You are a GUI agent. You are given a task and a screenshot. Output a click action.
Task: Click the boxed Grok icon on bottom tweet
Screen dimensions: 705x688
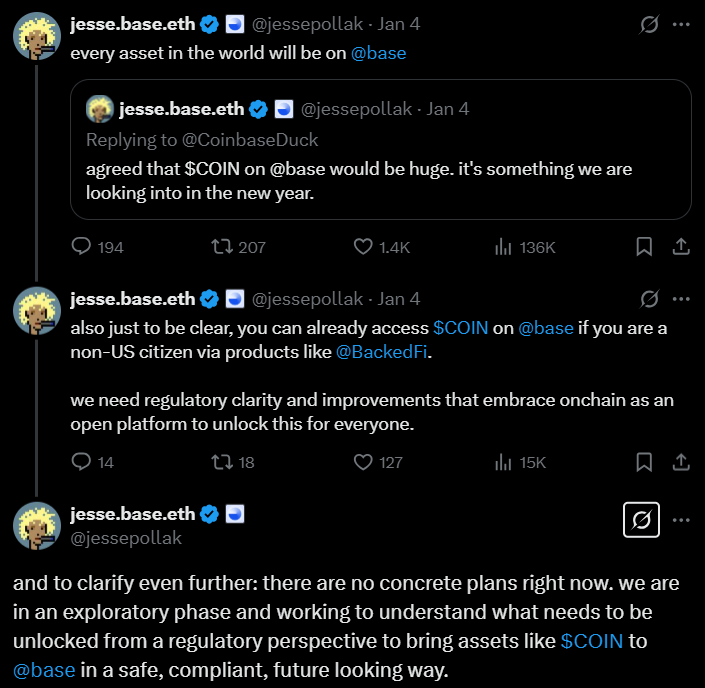click(x=640, y=520)
